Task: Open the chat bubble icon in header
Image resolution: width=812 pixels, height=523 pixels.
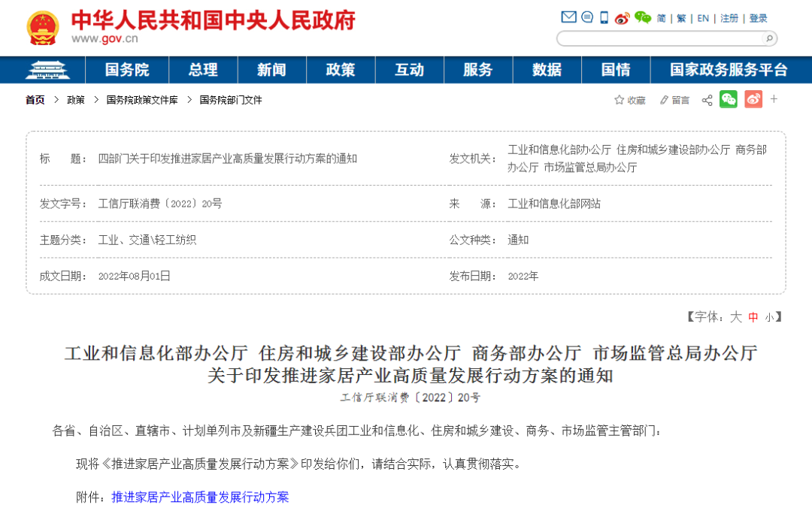Action: click(587, 17)
